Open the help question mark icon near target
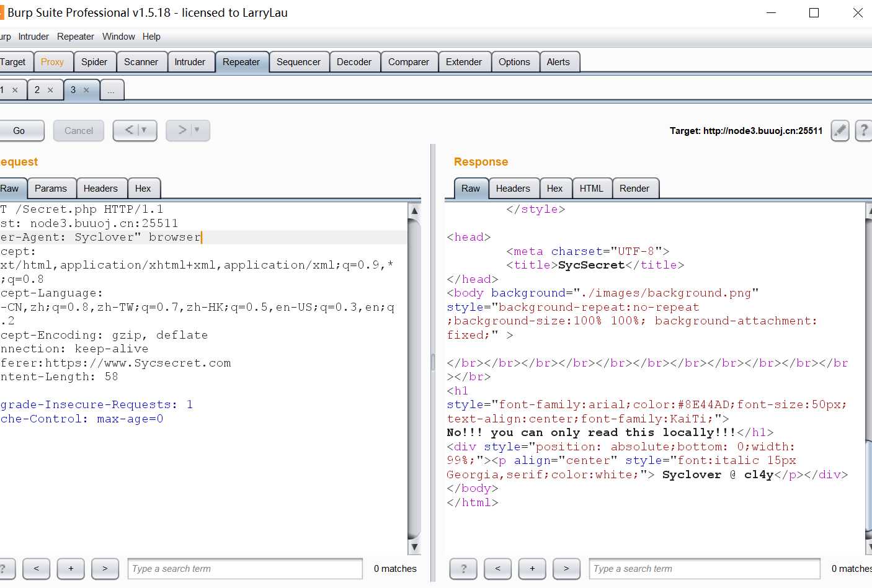872x588 pixels. pyautogui.click(x=864, y=131)
